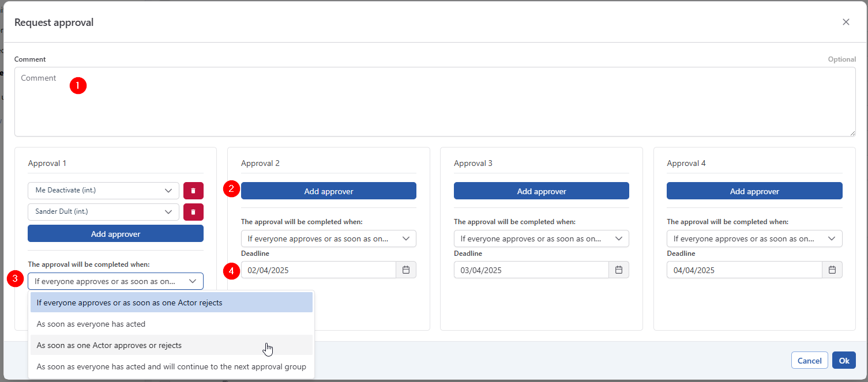The height and width of the screenshot is (382, 868).
Task: Open the Sander Dult (int.) approver dropdown
Action: (103, 212)
